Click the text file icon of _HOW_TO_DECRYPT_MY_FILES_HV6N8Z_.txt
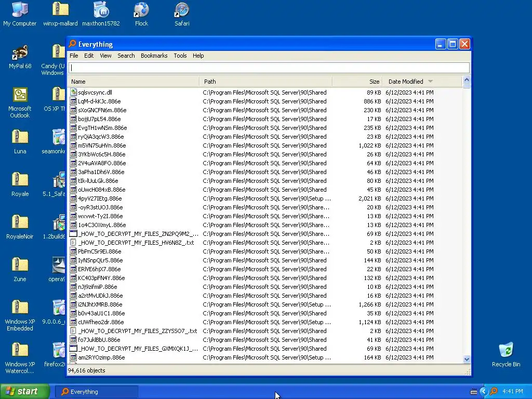The image size is (532, 399). point(73,243)
